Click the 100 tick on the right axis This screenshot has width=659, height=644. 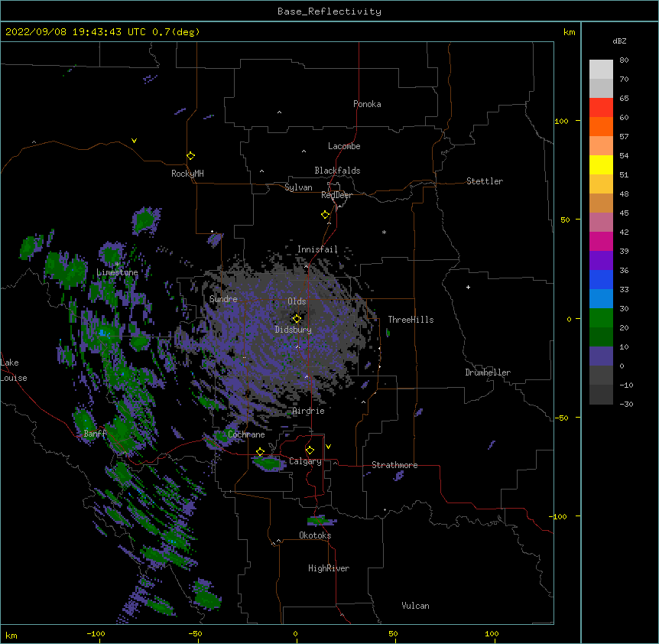click(561, 121)
